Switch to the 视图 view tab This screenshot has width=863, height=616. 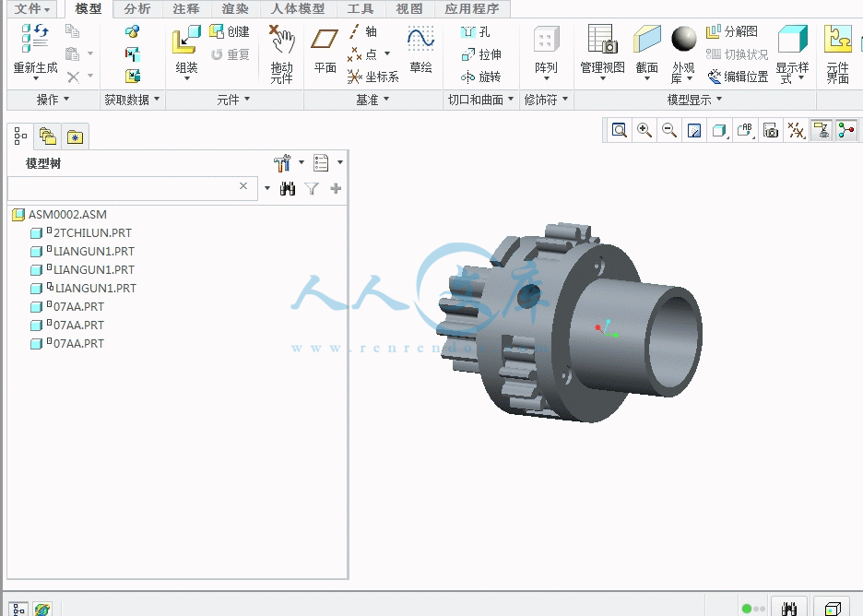pyautogui.click(x=409, y=9)
